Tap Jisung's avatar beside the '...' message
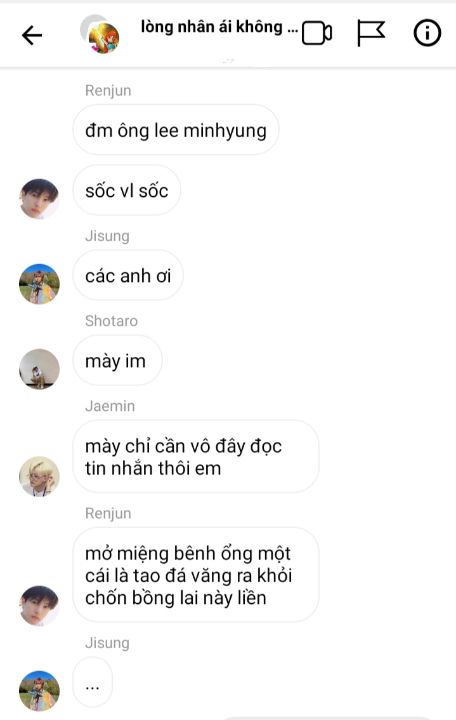Viewport: 456px width, 720px height. click(39, 691)
